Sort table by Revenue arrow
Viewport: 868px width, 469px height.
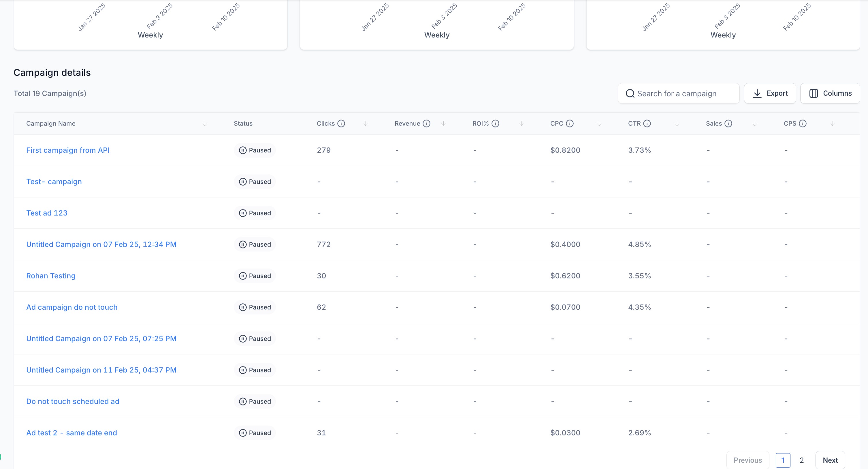[x=443, y=124]
